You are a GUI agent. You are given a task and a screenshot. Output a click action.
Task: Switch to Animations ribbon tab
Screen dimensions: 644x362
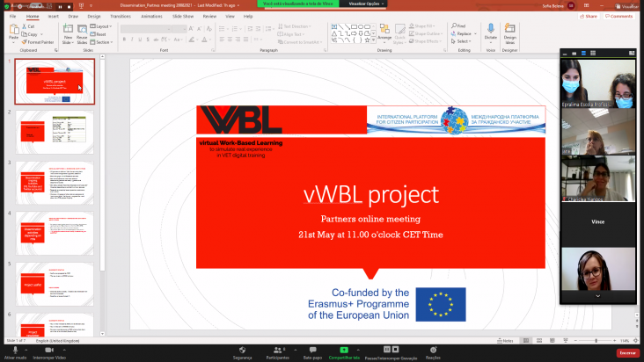click(x=151, y=17)
